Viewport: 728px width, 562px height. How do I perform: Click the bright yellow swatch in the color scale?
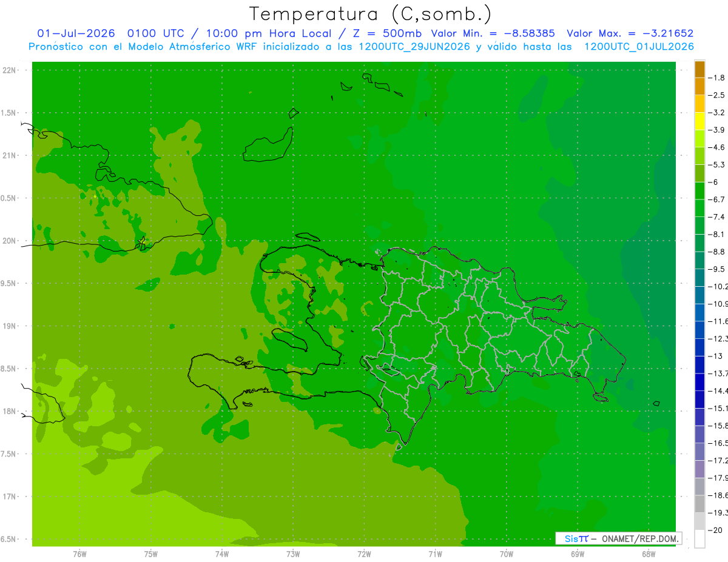click(699, 121)
